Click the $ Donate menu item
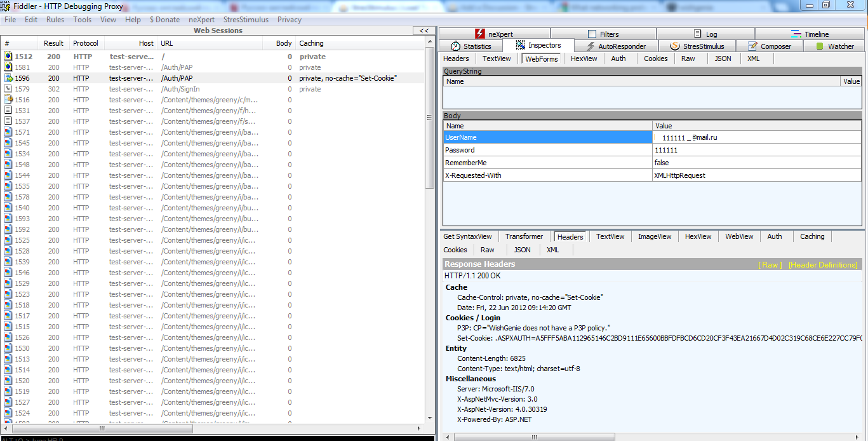Screen dimensions: 868x441 tap(165, 20)
